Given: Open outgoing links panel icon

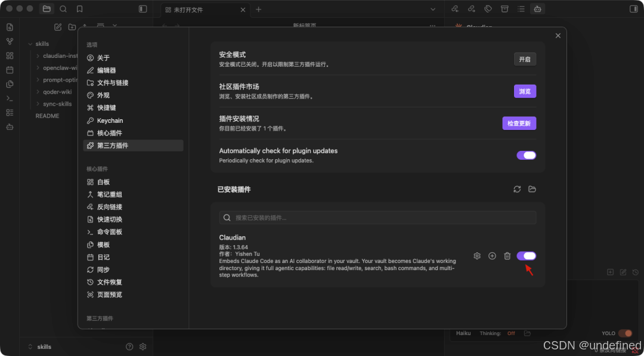Looking at the screenshot, I should pyautogui.click(x=472, y=8).
